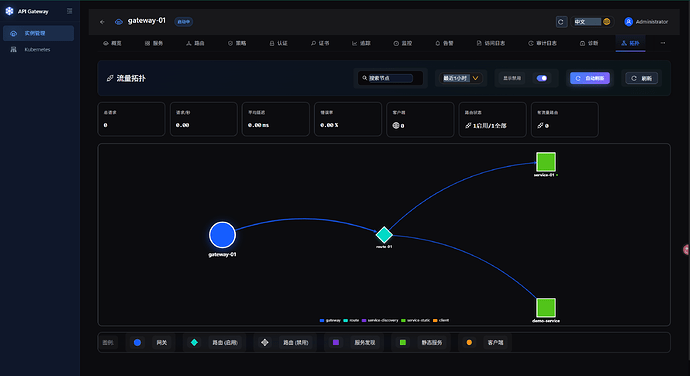Click the Administrator avatar icon
Screen dimensions: 690x376
coord(628,22)
